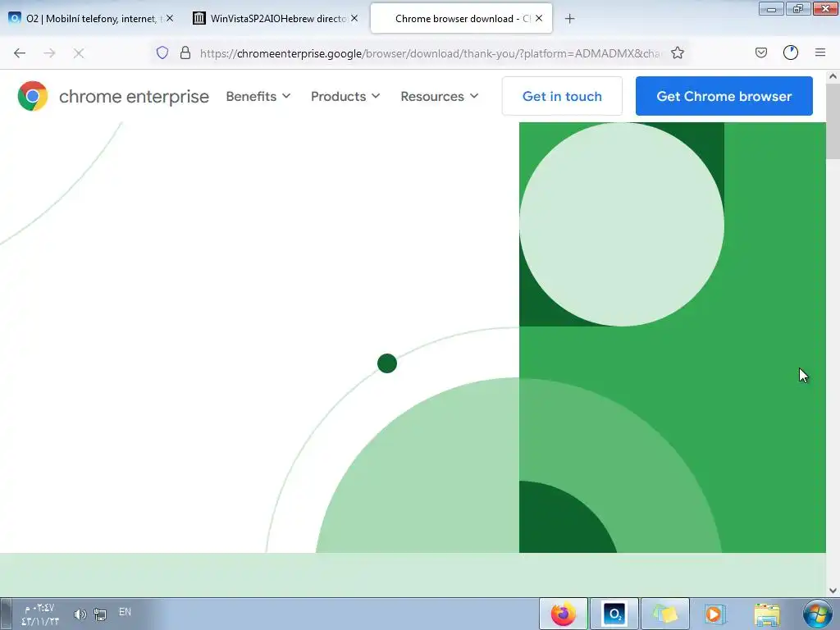The height and width of the screenshot is (630, 840).
Task: Launch Windows Media Player from taskbar
Action: click(x=714, y=614)
